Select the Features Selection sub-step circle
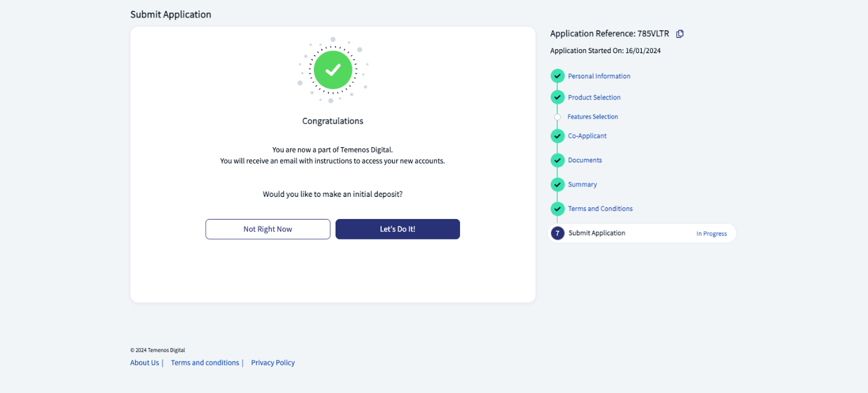Screen dimensions: 868x393 coord(557,117)
